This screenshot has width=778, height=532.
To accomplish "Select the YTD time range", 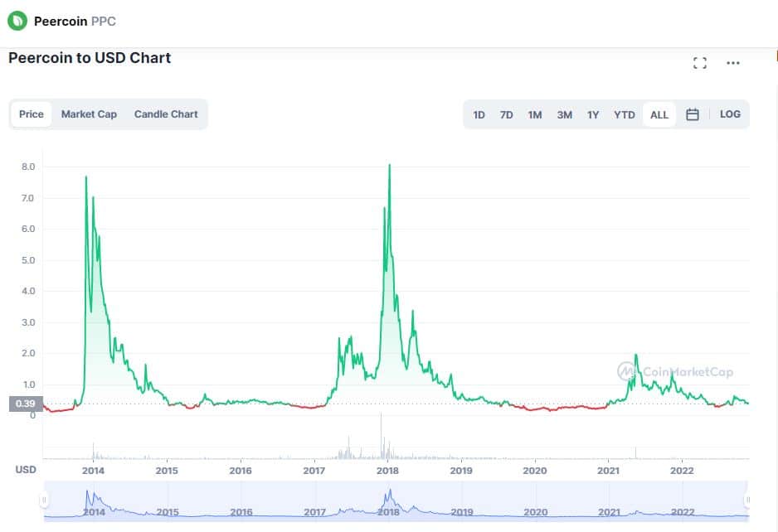I will coord(625,115).
